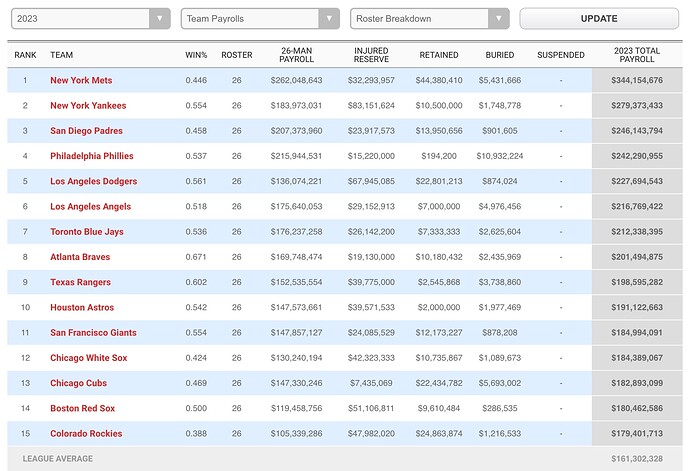Open the Texas Rangers link
Screen dimensions: 690x471
pos(81,282)
